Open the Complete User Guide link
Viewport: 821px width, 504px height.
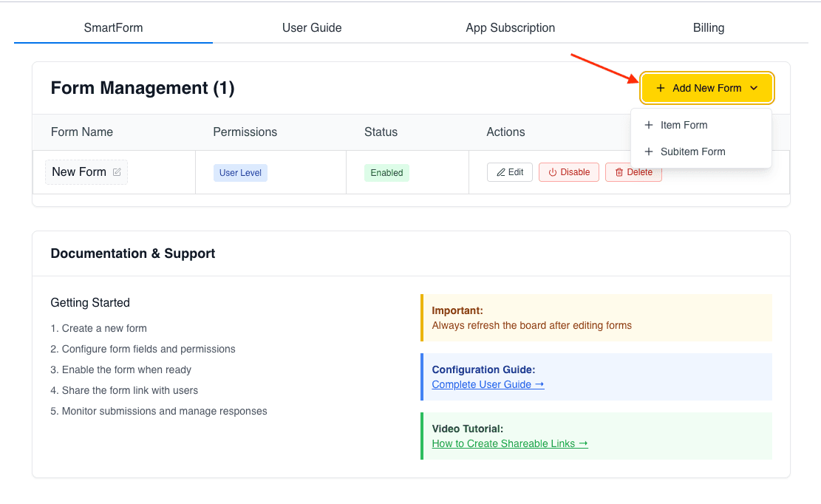click(x=488, y=384)
